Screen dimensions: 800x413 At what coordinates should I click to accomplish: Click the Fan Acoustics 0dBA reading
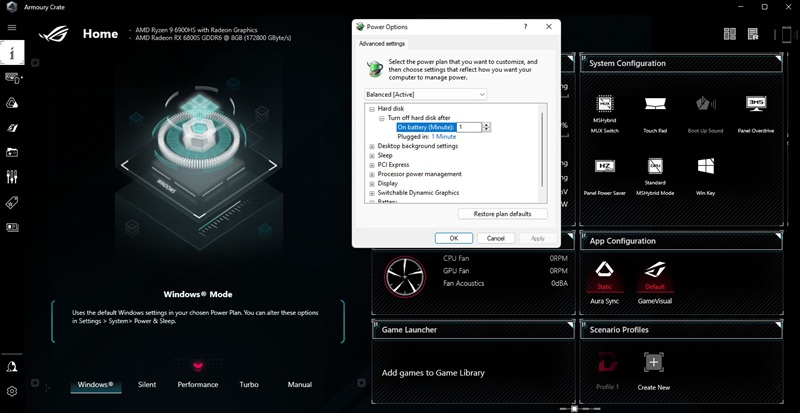[x=560, y=283]
